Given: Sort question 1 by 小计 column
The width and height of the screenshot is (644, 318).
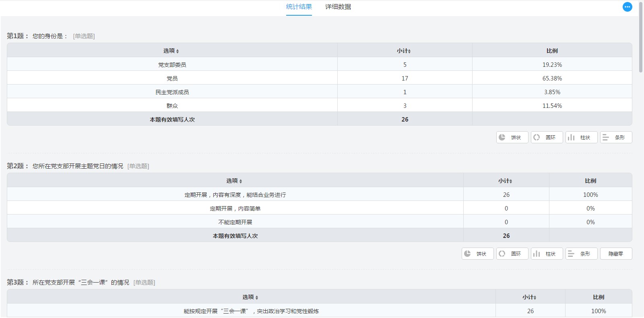Looking at the screenshot, I should (404, 51).
